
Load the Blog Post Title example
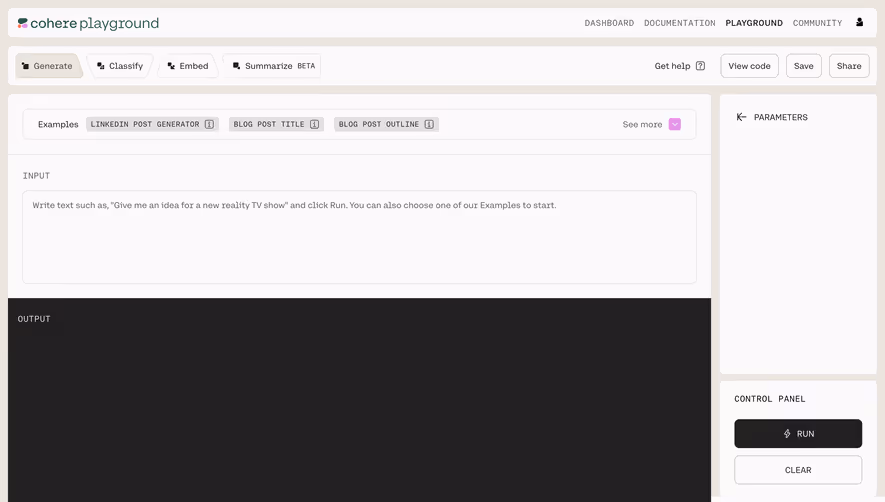(x=276, y=124)
